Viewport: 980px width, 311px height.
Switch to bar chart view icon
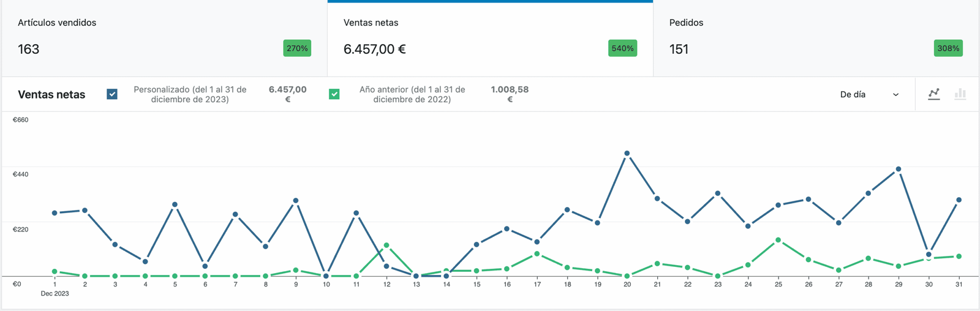pos(960,94)
